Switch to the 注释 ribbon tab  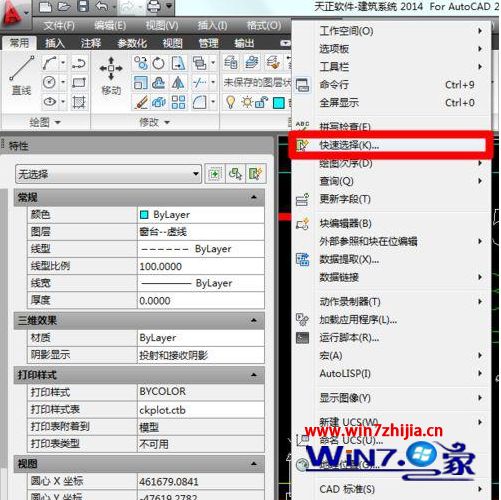coord(91,43)
